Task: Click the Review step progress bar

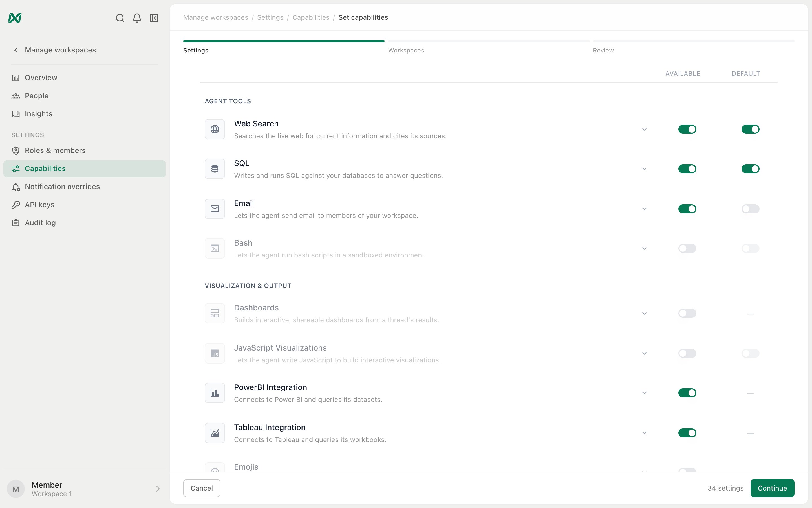Action: tap(694, 41)
